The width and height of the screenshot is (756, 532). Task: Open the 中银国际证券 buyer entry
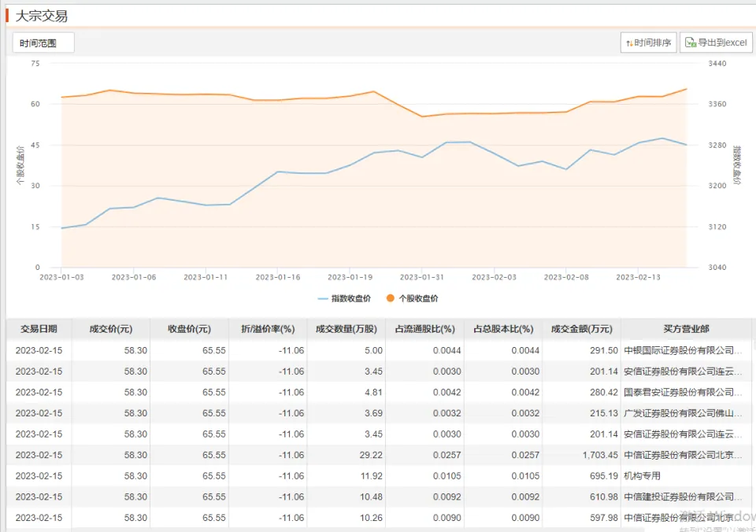click(682, 350)
